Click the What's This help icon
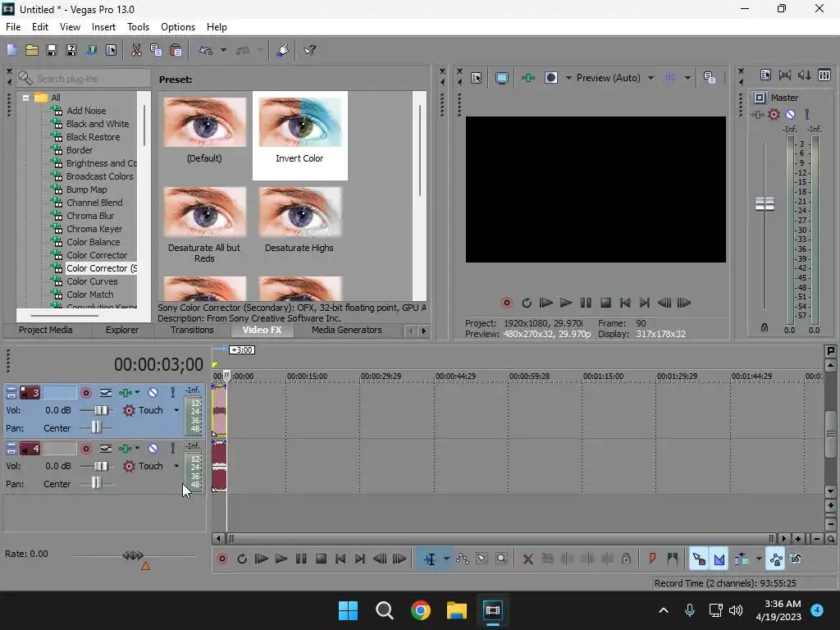This screenshot has width=840, height=630. pyautogui.click(x=309, y=50)
